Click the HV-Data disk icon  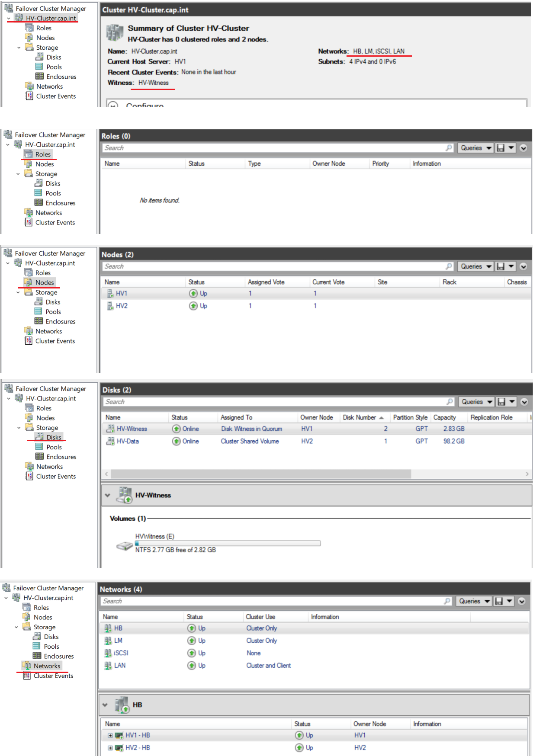point(110,441)
